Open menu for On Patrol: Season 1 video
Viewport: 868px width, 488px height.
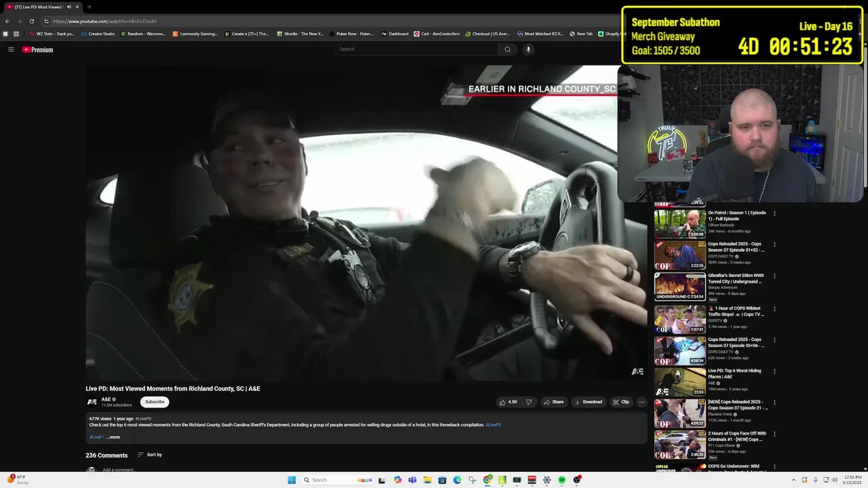(774, 213)
